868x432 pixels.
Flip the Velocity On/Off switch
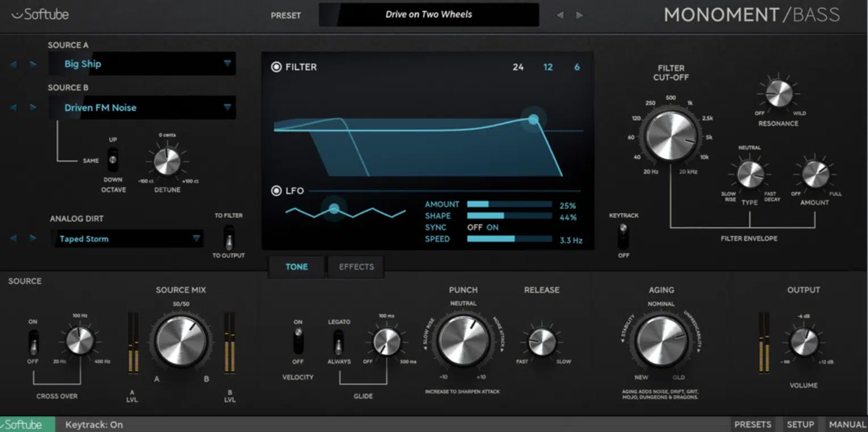(298, 342)
